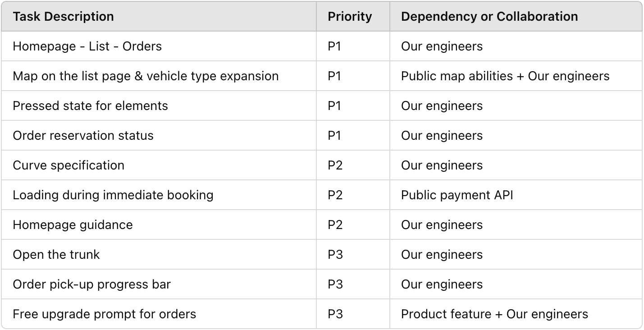Select the Order reservation status cell

coord(159,135)
